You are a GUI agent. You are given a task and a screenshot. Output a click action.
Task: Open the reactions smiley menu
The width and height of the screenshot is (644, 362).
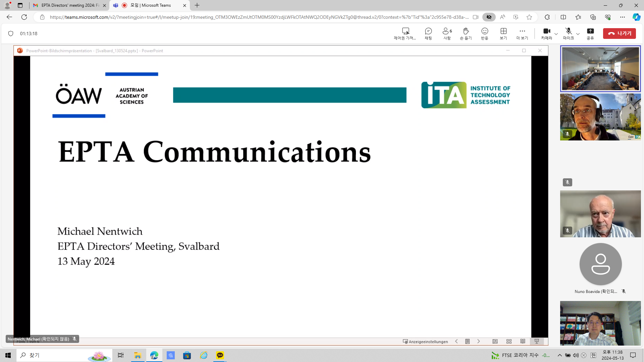[485, 34]
